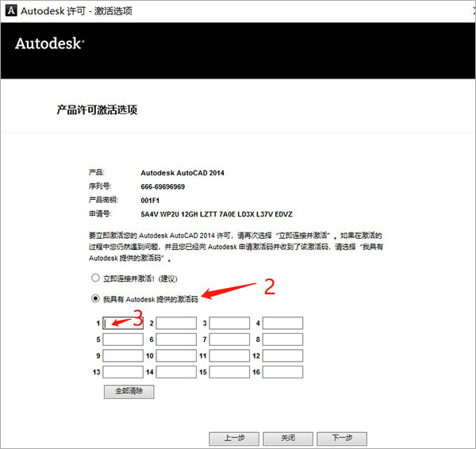Focus activation code field 5
476x449 pixels.
click(123, 340)
